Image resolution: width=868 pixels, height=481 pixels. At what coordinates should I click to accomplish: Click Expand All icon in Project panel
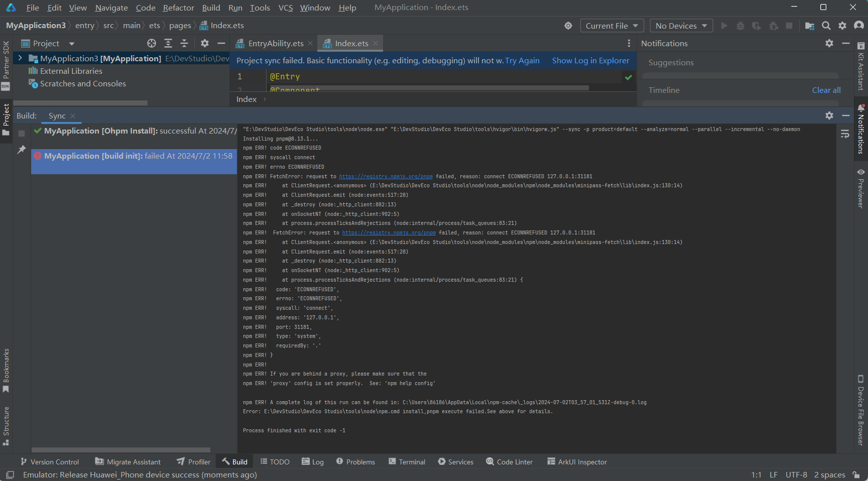[x=168, y=44]
